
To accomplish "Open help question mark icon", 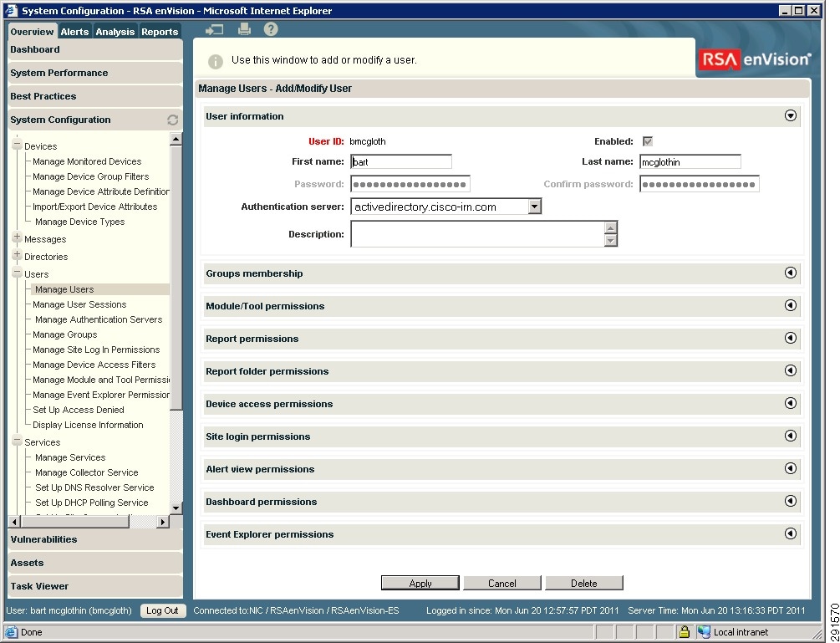I will coord(271,29).
